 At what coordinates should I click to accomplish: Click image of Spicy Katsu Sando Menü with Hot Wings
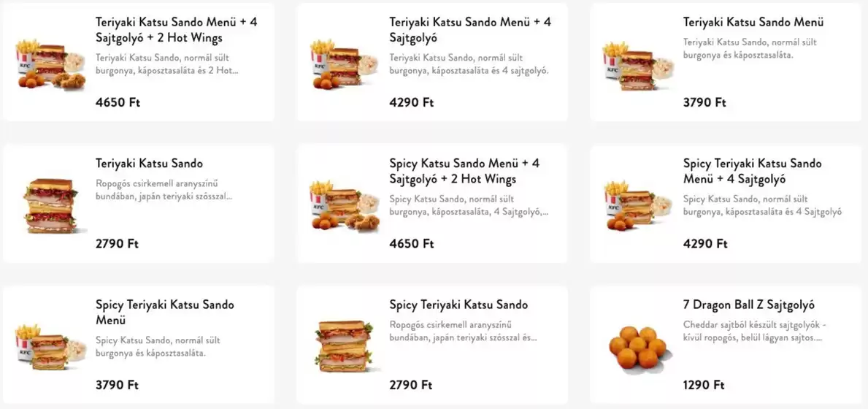coord(343,206)
